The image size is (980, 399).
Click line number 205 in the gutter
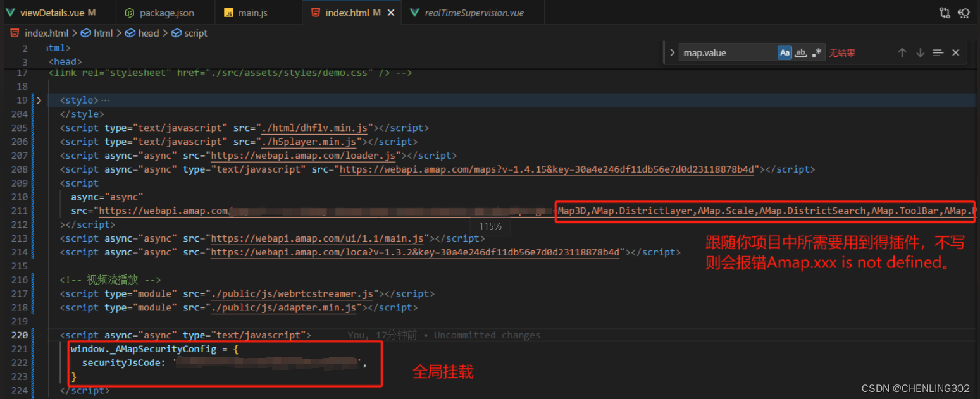[20, 128]
